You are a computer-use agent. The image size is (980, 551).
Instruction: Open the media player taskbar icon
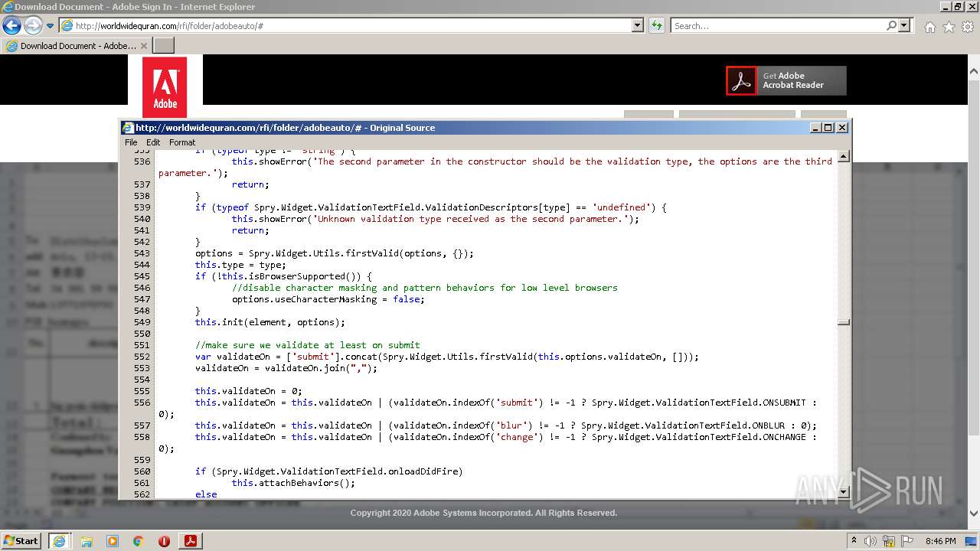click(113, 541)
